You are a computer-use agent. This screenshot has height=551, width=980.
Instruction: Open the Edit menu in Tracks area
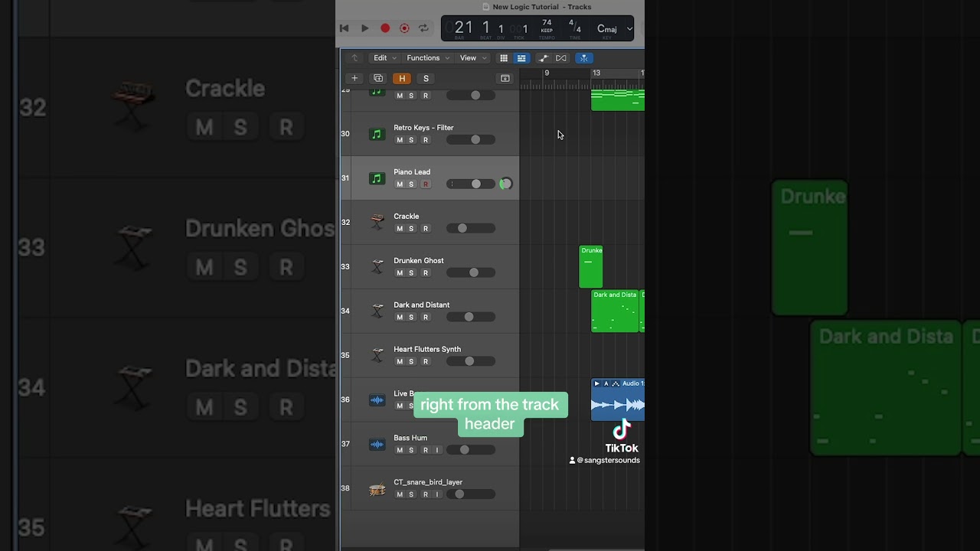(384, 58)
